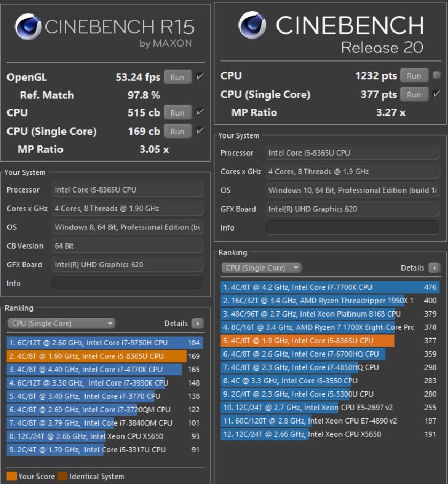Select the Xeon X5650 row in R20 ranking
Screen dimensions: 448x484
pos(330,434)
